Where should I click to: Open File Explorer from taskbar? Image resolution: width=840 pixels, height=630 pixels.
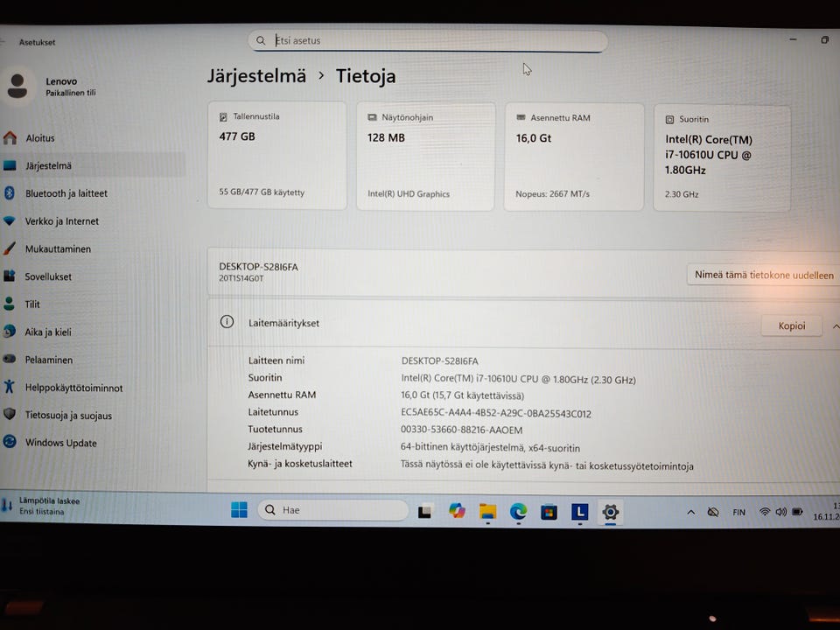(487, 512)
